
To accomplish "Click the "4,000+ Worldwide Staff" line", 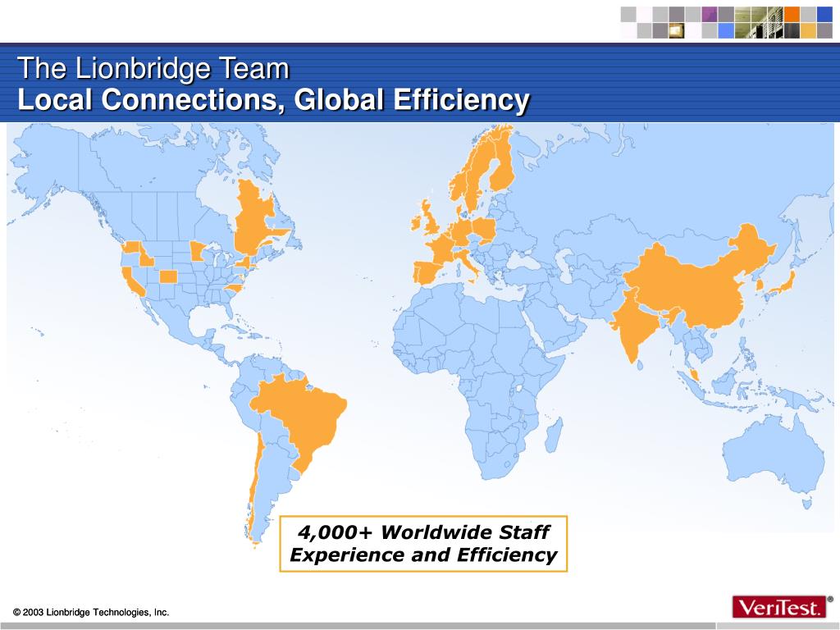I will pyautogui.click(x=423, y=532).
